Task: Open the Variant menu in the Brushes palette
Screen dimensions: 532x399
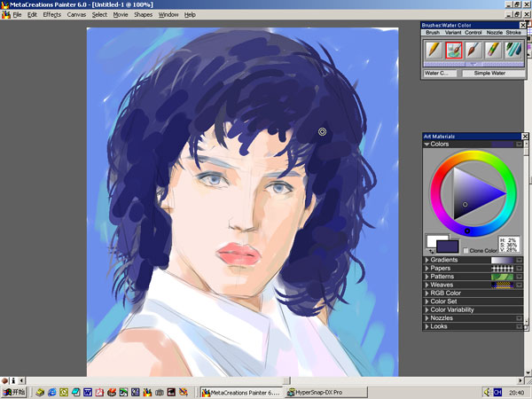Action: [x=453, y=33]
